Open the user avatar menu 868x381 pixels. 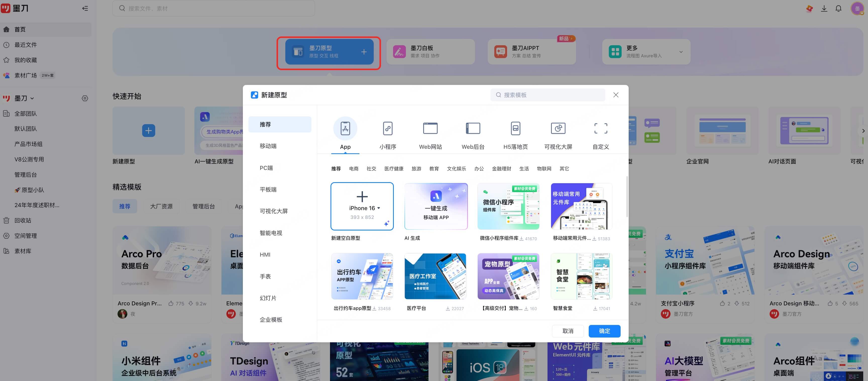point(857,9)
